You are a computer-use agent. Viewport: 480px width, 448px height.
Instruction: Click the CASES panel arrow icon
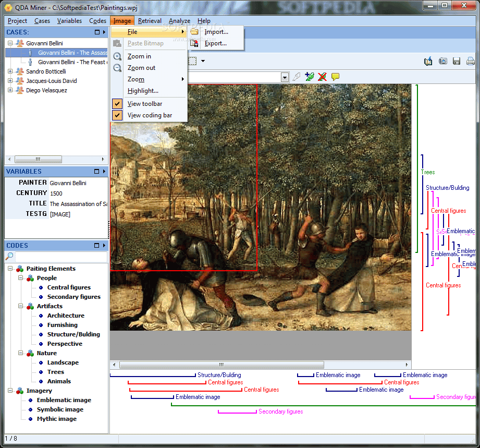(x=104, y=32)
